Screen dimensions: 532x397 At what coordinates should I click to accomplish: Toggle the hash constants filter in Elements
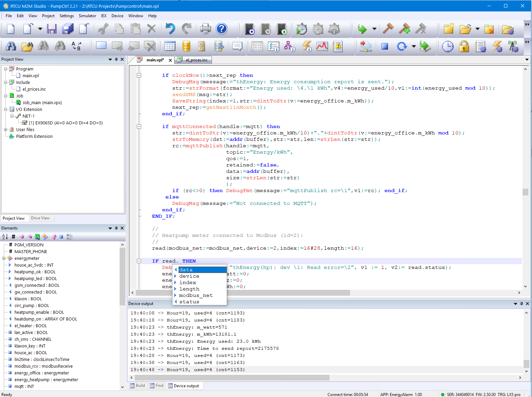[x=13, y=237]
